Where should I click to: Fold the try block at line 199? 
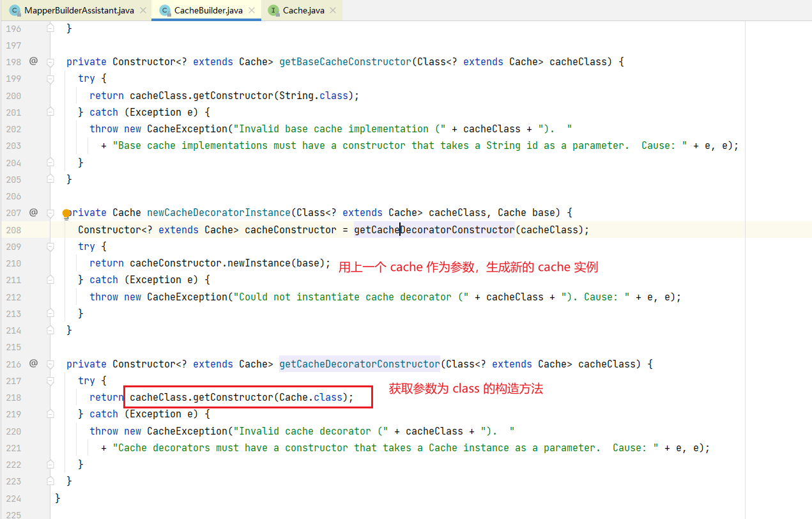50,79
